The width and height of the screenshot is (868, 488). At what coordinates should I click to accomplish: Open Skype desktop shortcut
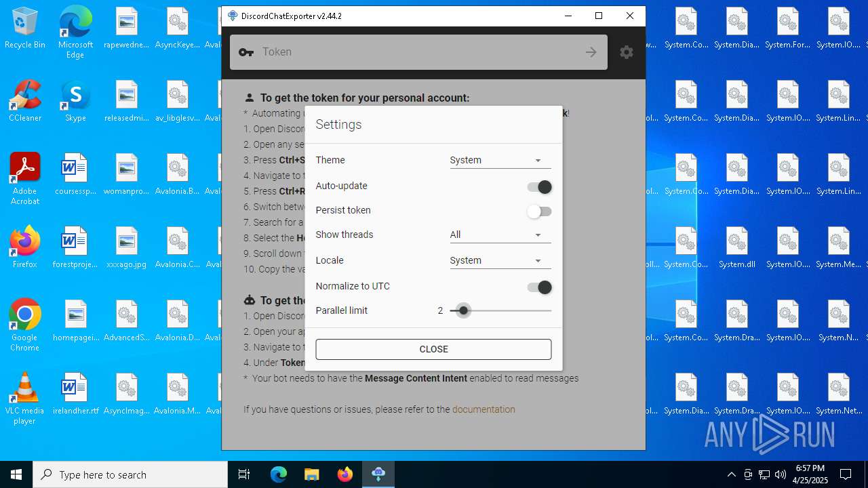pos(75,101)
